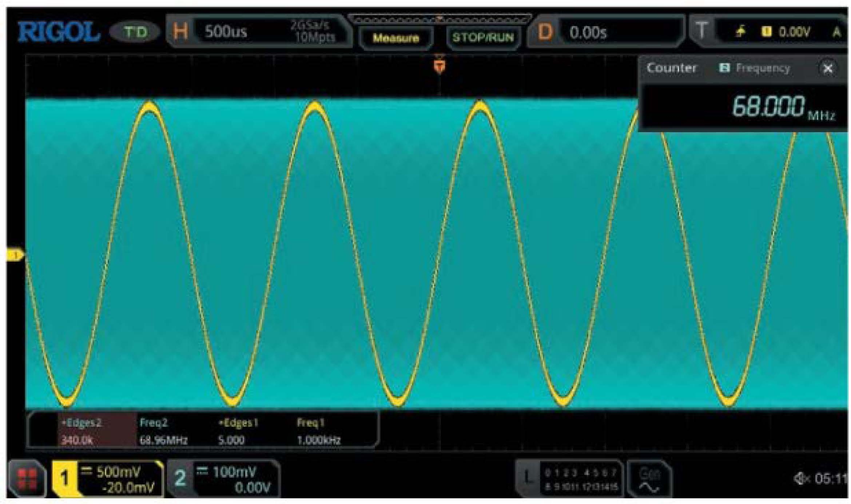Viewport: 851px width, 504px height.
Task: Open the Measure menu
Action: point(395,37)
